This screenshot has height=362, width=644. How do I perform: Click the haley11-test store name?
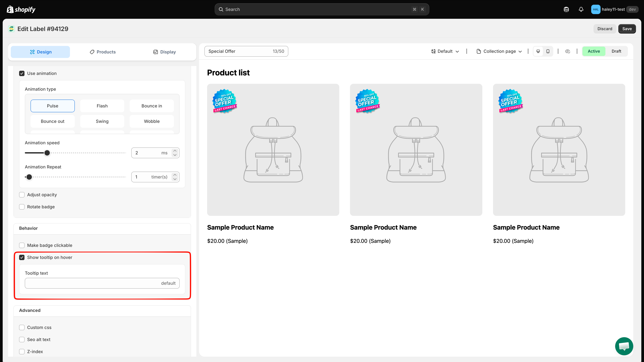pos(613,9)
